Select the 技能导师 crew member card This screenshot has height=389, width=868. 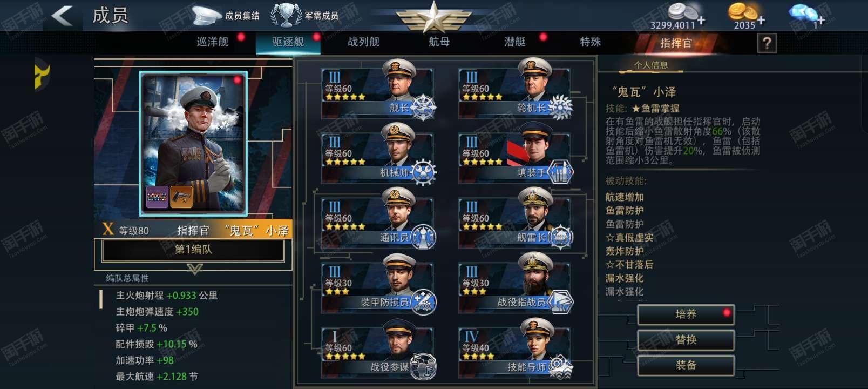point(516,348)
